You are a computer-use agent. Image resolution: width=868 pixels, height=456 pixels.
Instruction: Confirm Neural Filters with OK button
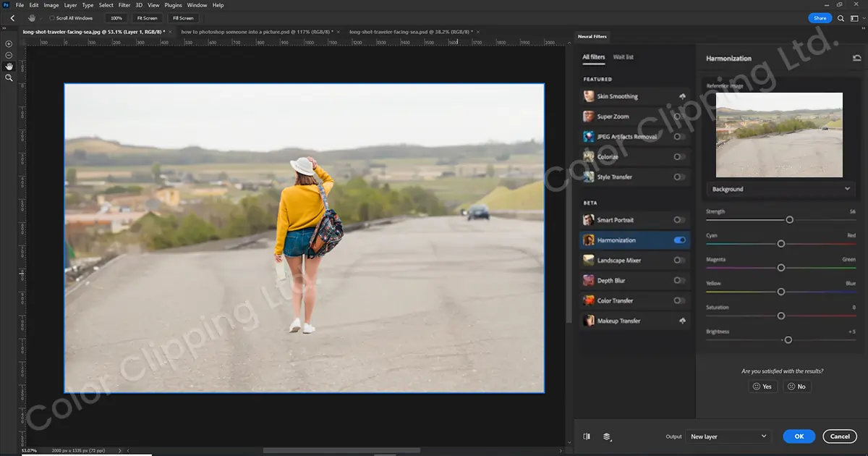click(x=799, y=436)
